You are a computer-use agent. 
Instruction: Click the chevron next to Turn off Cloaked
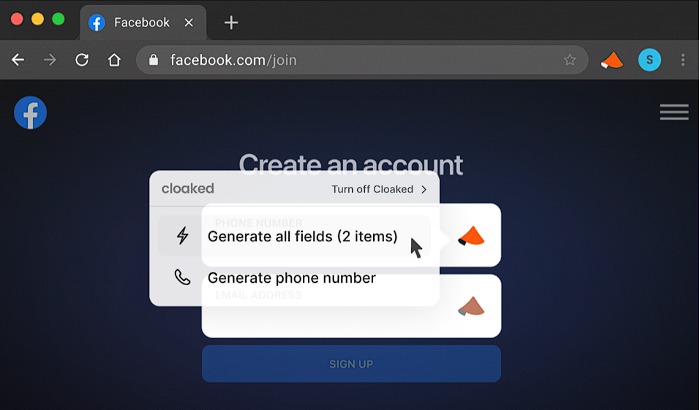coord(424,189)
